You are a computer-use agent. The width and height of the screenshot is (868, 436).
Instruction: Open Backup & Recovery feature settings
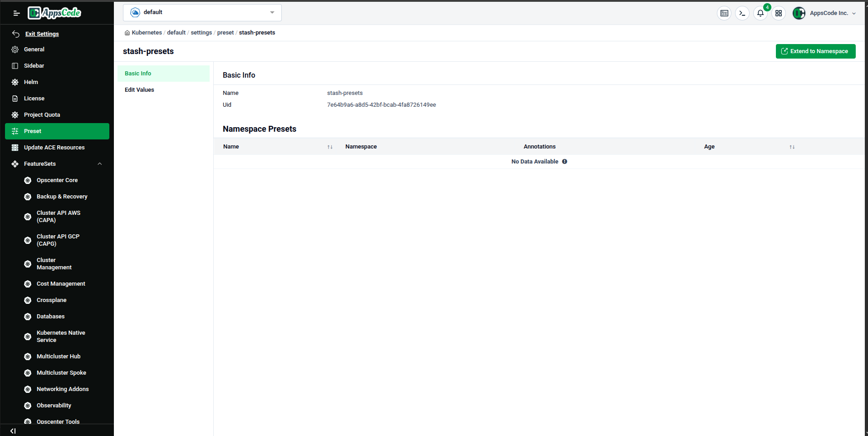28,196
